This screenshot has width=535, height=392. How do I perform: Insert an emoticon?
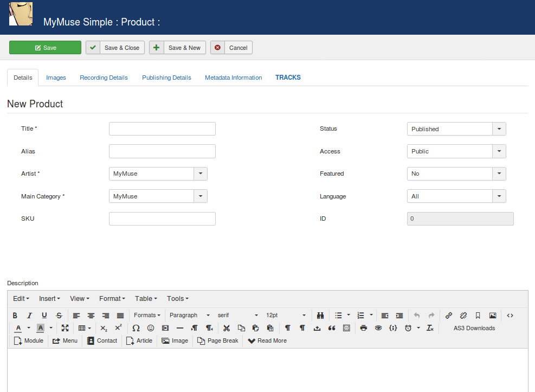tap(150, 328)
